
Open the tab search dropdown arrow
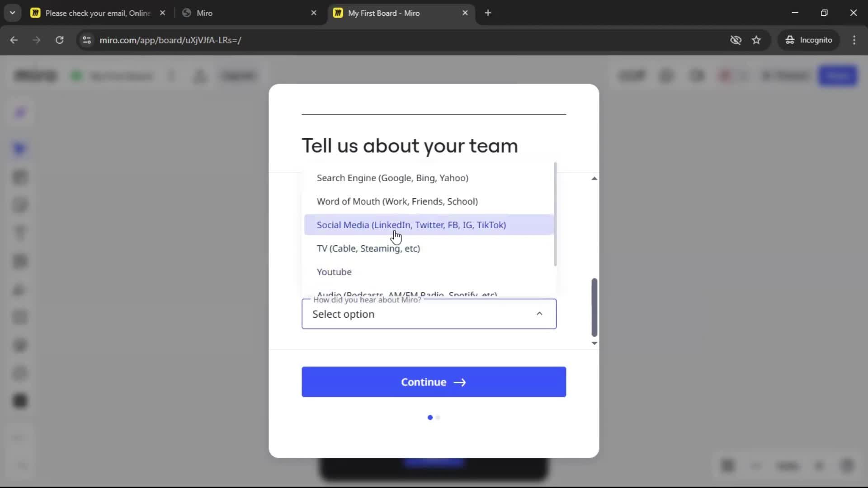12,13
